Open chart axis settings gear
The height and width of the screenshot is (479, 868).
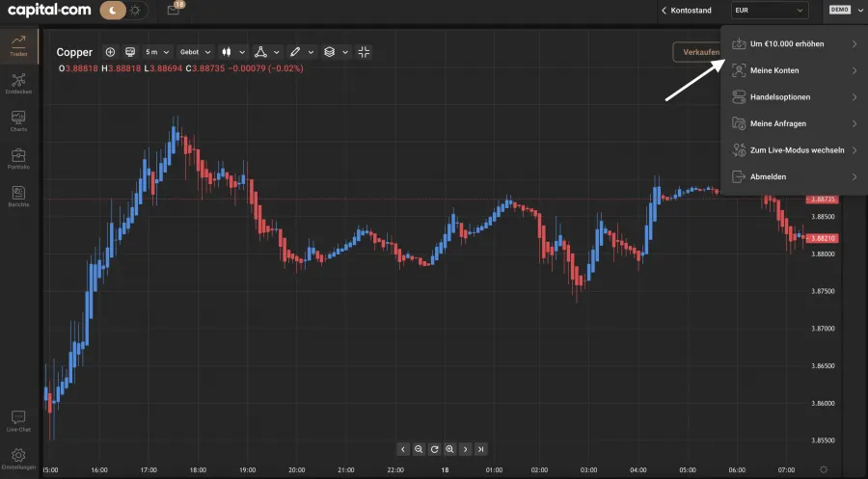click(x=823, y=469)
